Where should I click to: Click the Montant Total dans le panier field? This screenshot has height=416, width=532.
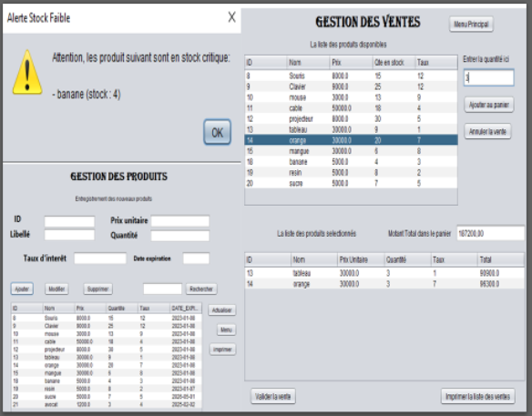(490, 233)
